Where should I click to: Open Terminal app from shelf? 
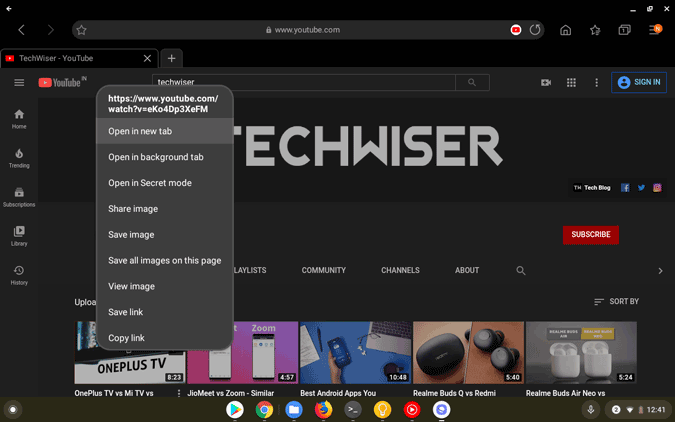pyautogui.click(x=353, y=410)
